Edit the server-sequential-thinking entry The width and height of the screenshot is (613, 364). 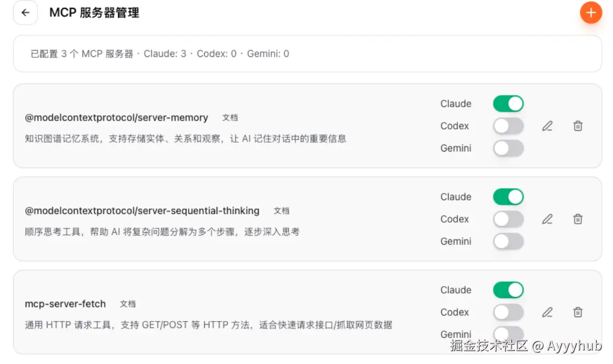547,219
